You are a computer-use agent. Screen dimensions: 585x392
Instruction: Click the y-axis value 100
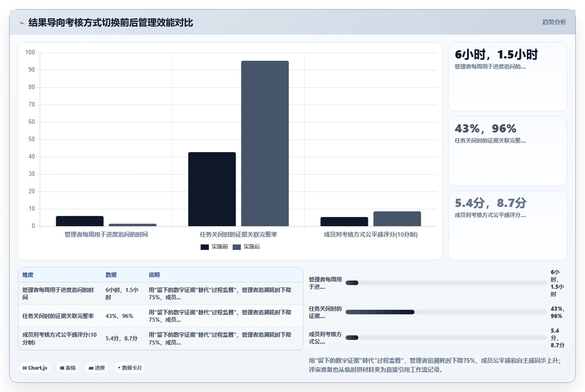tap(30, 53)
